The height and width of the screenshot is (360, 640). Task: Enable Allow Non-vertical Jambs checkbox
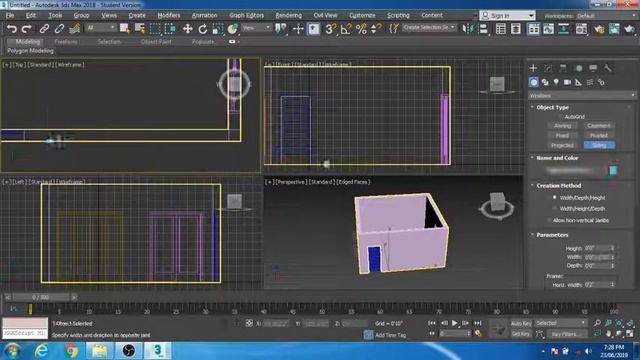point(549,220)
